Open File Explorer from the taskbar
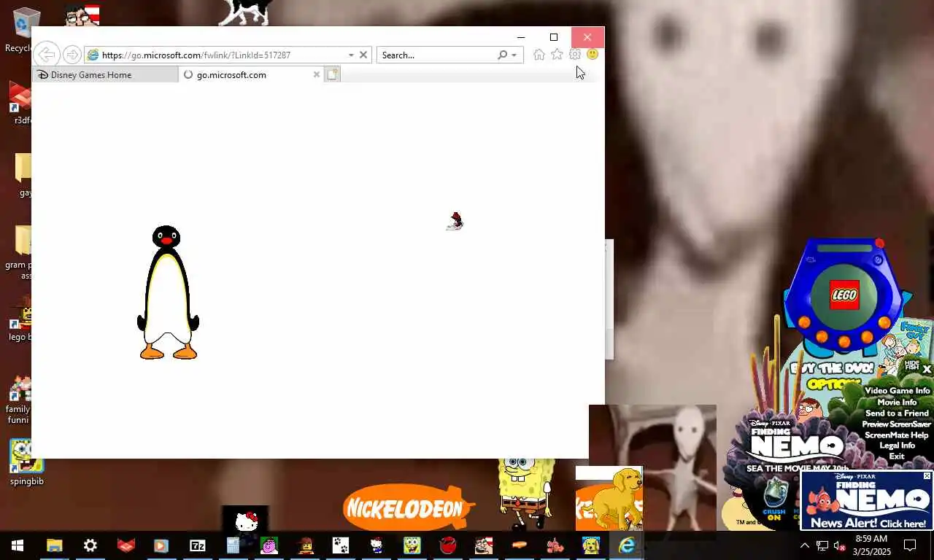Screen dimensions: 934x560 pos(55,545)
